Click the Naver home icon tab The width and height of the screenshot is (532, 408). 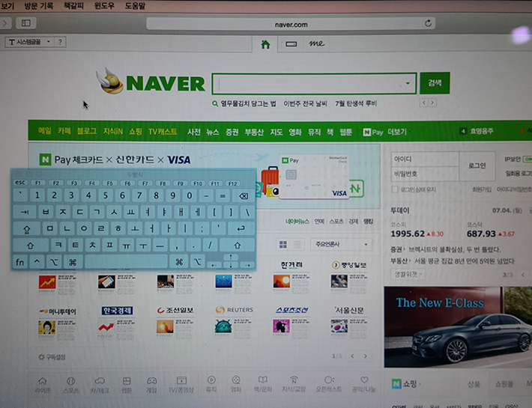pos(265,45)
